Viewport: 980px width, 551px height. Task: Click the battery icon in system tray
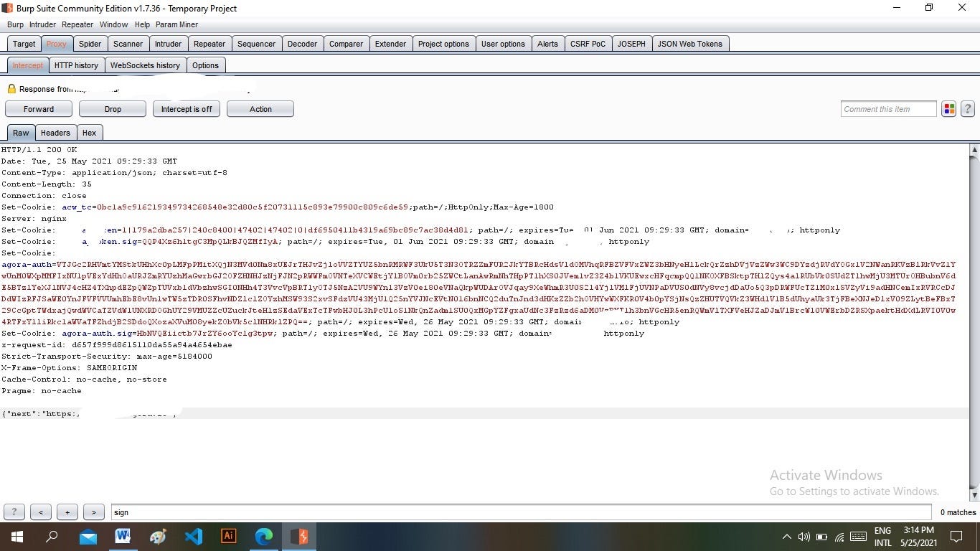821,537
